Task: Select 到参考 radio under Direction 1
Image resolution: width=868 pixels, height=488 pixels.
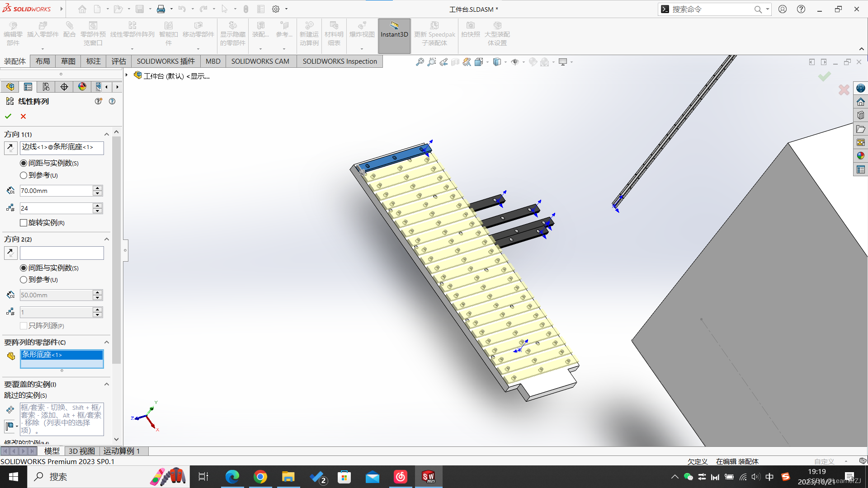Action: click(x=24, y=175)
